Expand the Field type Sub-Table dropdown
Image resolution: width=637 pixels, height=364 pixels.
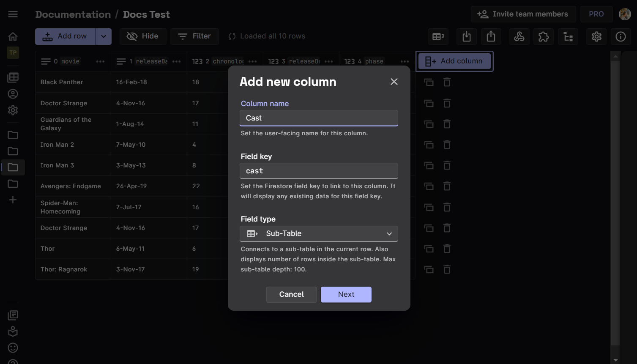(x=319, y=234)
